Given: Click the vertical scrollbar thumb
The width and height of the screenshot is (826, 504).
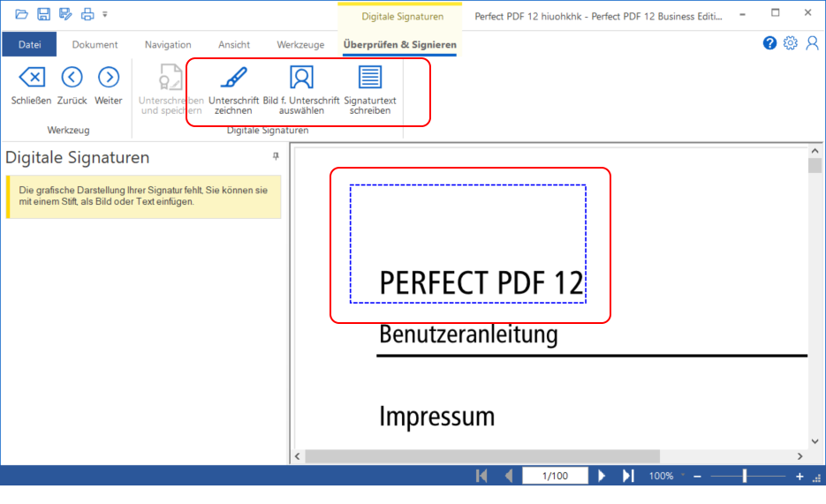Looking at the screenshot, I should click(815, 165).
